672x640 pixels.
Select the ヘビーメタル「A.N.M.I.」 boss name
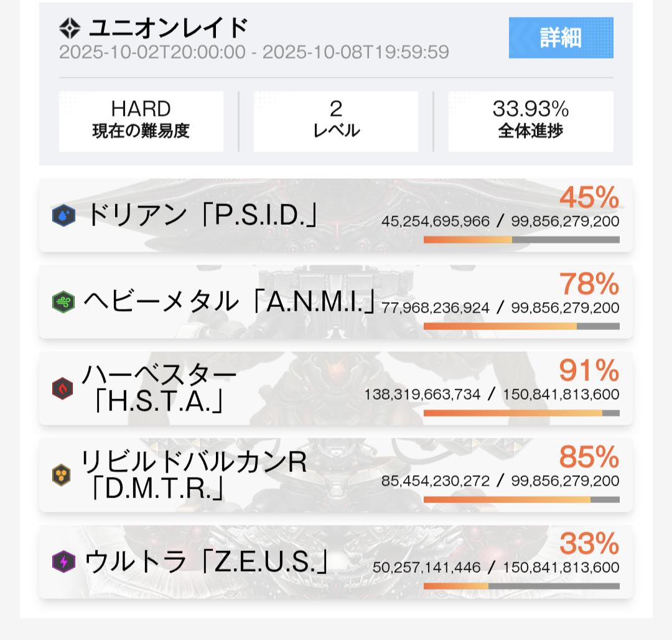point(229,302)
